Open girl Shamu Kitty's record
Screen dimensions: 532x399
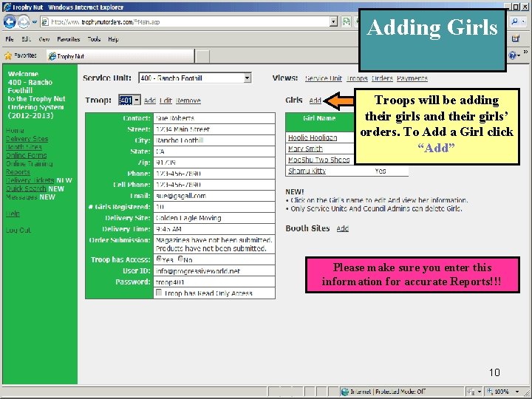pos(307,171)
